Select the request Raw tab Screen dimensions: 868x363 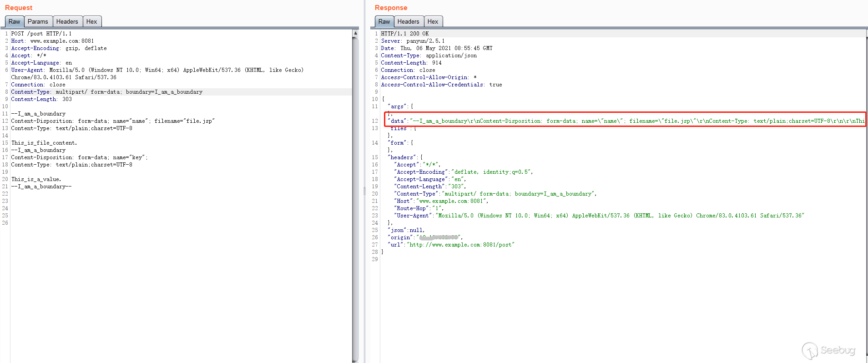14,21
